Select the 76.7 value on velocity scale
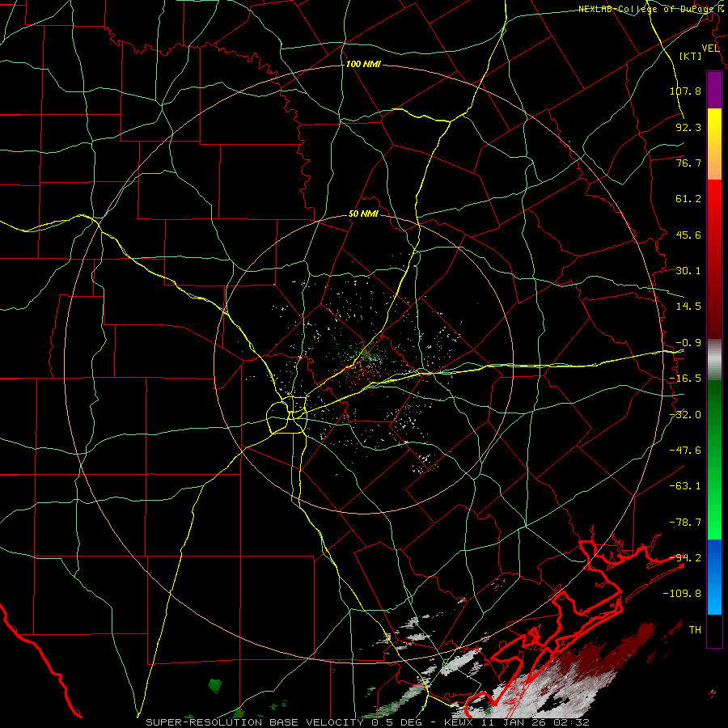This screenshot has height=728, width=728. pyautogui.click(x=688, y=163)
